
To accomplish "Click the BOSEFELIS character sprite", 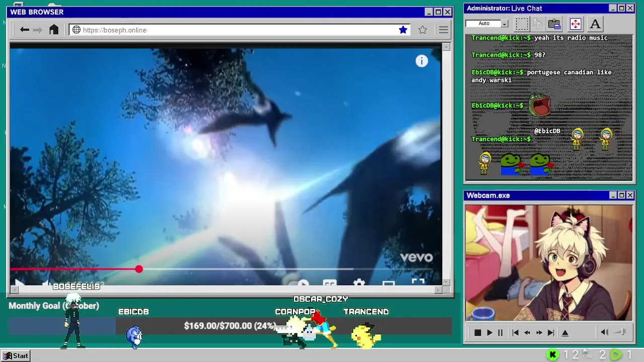I will coord(73,321).
